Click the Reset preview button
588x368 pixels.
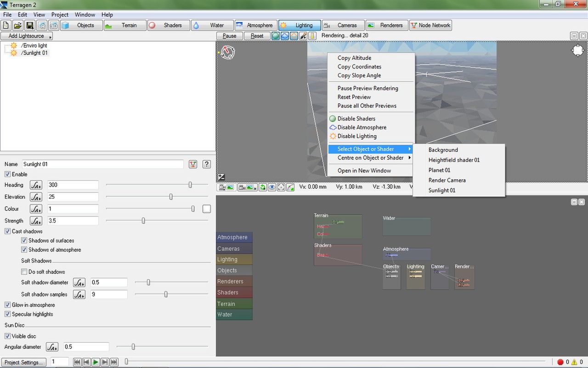point(257,36)
